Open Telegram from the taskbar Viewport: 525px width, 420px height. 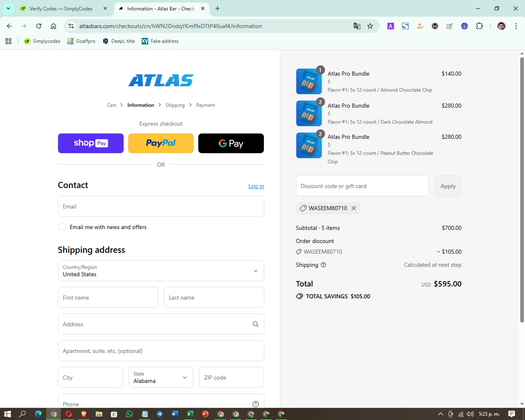(x=160, y=414)
